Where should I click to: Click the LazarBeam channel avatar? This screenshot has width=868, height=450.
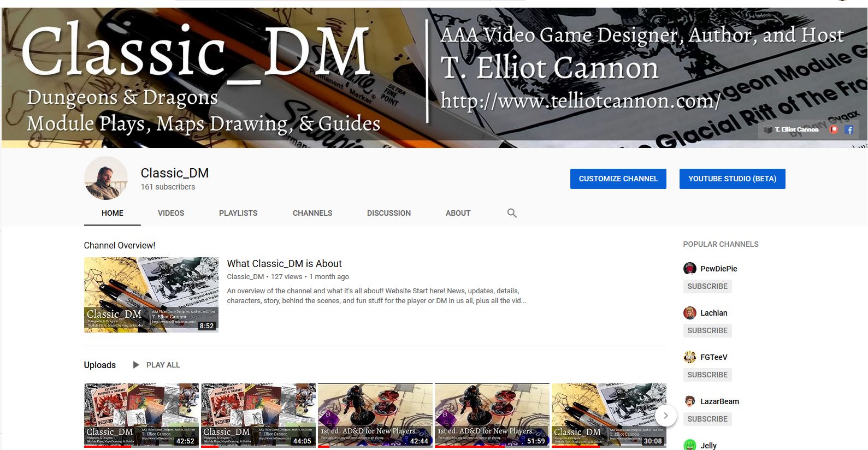point(690,401)
